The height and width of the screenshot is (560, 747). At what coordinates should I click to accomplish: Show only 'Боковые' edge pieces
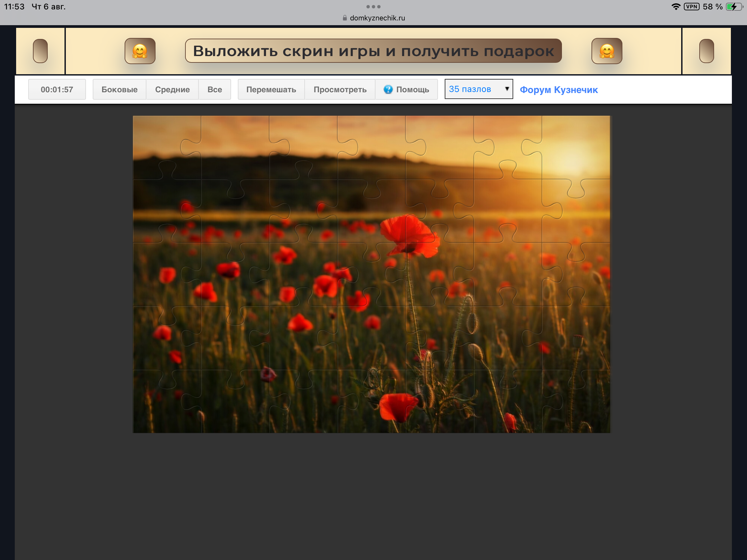click(x=119, y=89)
